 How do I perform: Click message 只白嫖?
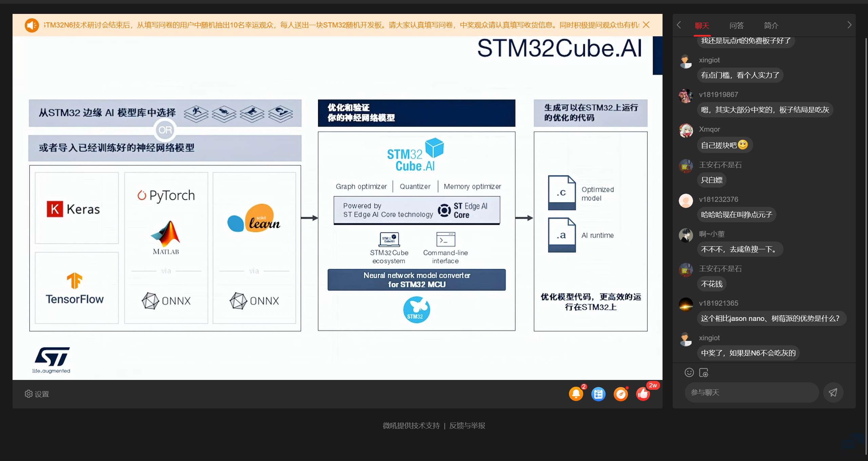(x=712, y=180)
